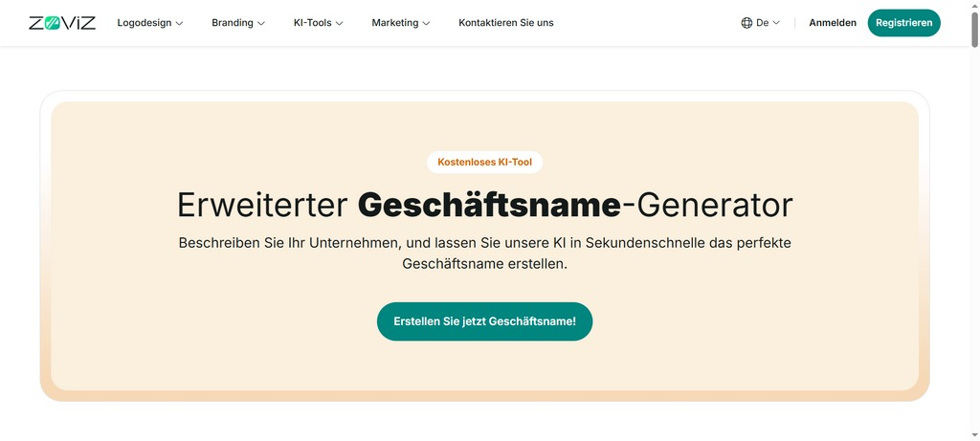This screenshot has height=441, width=980.
Task: Click the globe language icon
Action: point(746,23)
